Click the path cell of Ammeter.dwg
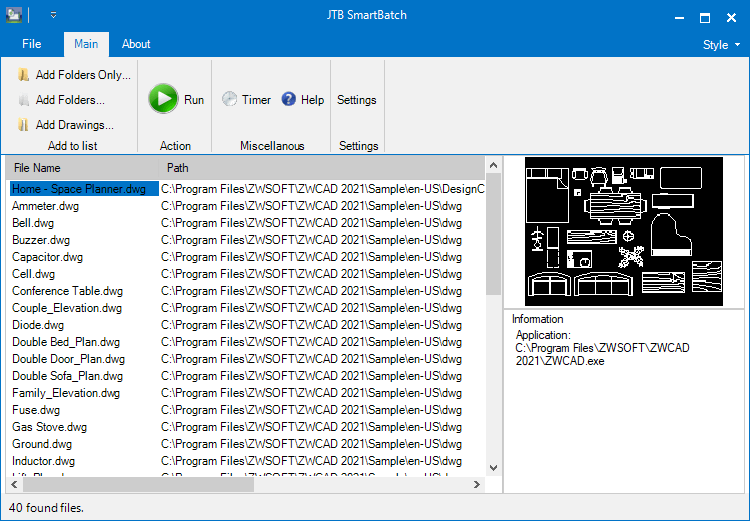 click(311, 206)
